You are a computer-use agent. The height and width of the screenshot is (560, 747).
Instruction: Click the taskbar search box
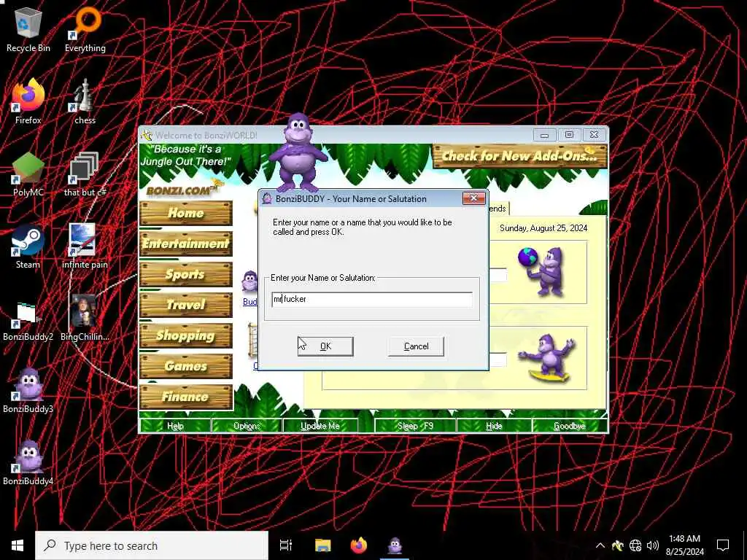tap(152, 545)
